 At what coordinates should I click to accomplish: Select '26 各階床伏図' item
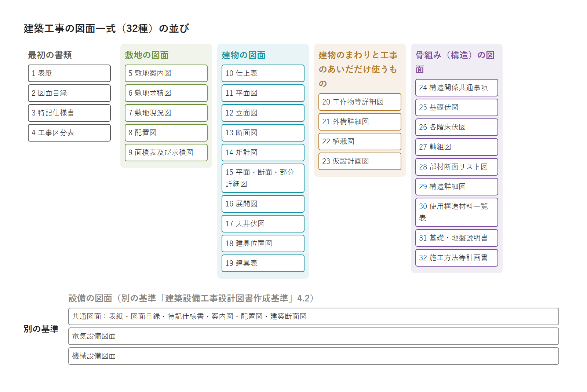[457, 127]
